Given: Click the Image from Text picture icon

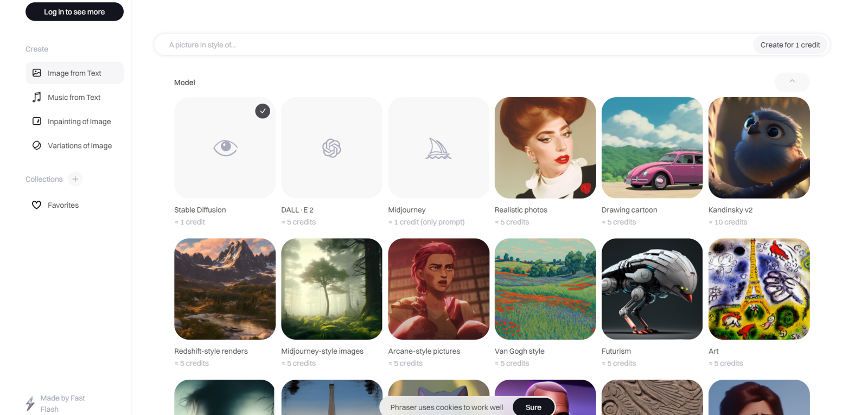Looking at the screenshot, I should click(37, 73).
